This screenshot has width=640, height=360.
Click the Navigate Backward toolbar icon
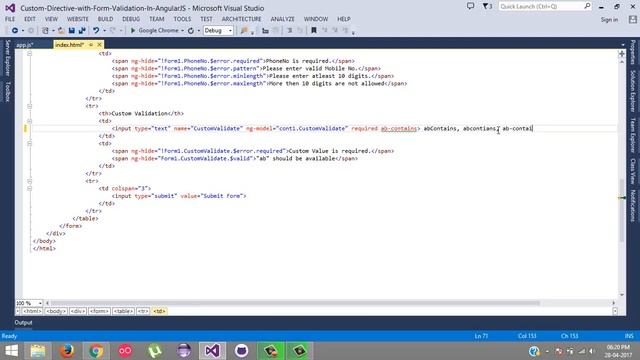[15, 31]
